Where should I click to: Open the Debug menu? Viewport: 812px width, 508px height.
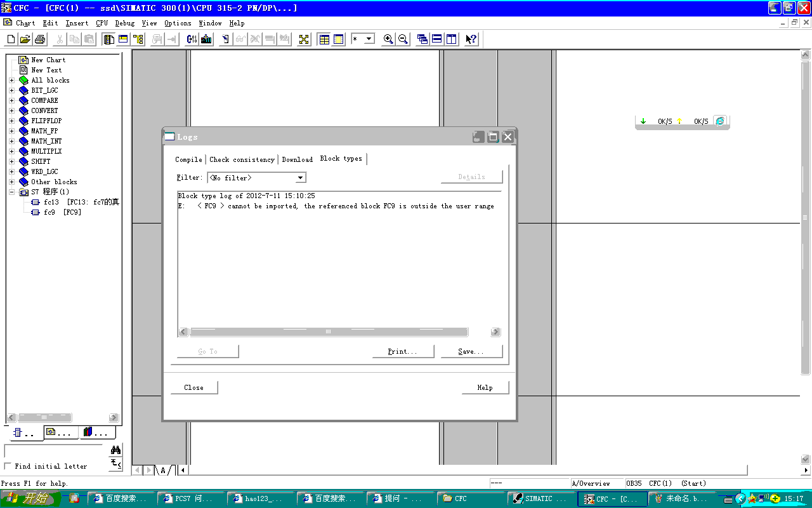point(125,23)
